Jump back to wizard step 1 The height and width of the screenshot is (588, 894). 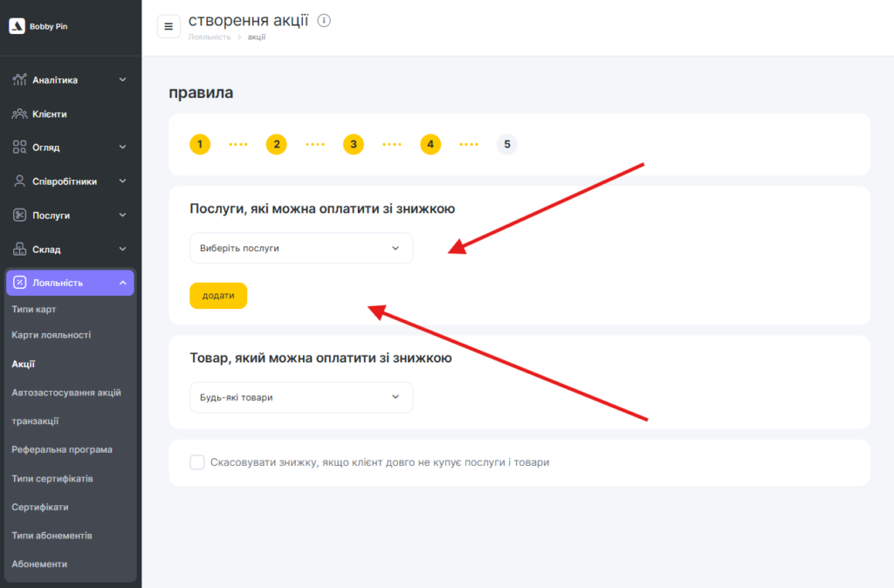200,145
